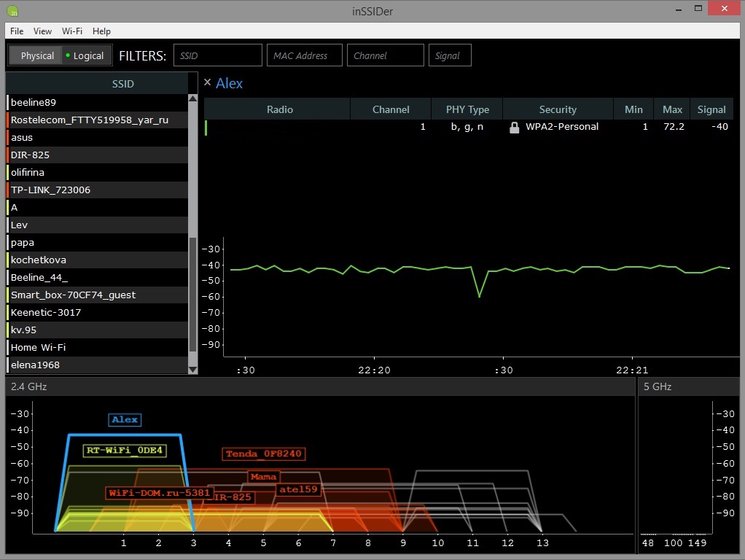This screenshot has height=560, width=745.
Task: Click the SSID filter input field
Action: pos(217,55)
